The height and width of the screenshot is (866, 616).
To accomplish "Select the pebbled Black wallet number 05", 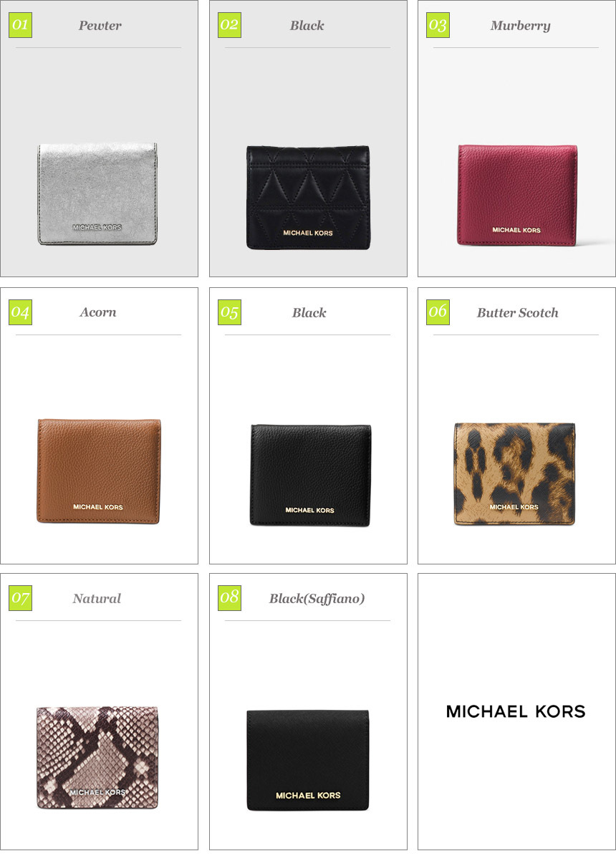I will (311, 476).
